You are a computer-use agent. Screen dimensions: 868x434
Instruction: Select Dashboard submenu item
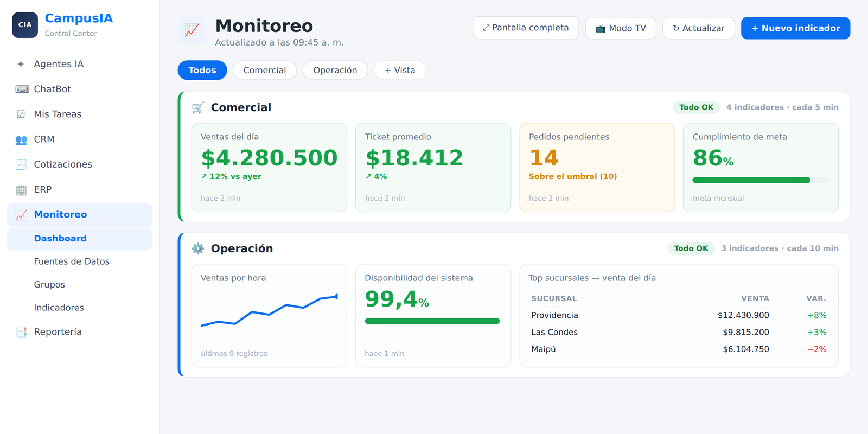[x=80, y=239]
